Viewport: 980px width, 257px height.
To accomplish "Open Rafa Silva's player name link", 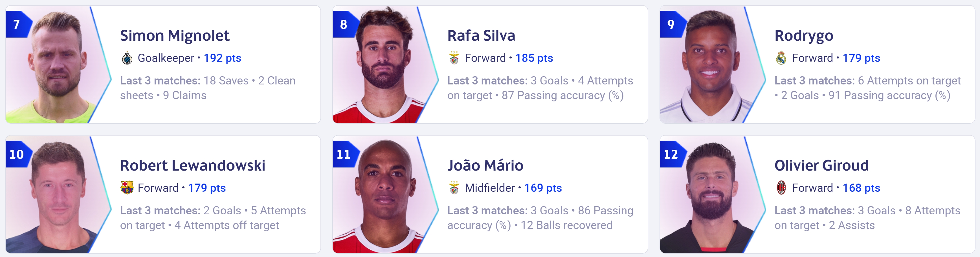I will coord(481,35).
